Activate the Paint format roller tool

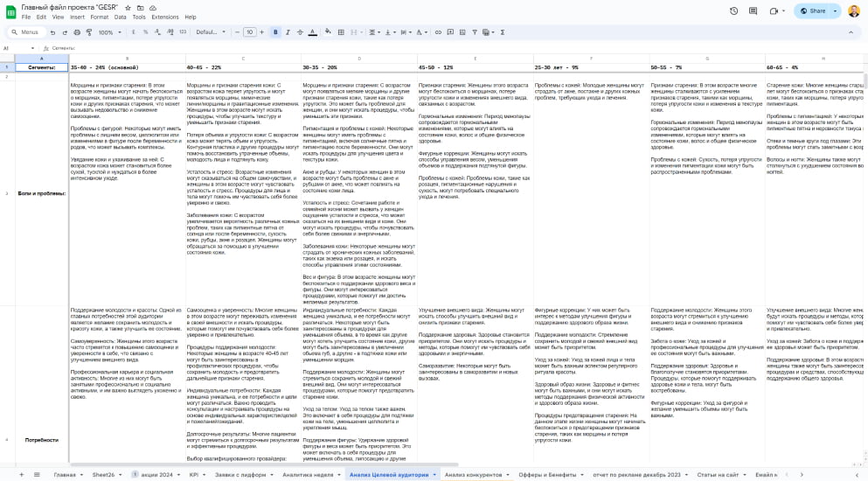click(x=89, y=32)
